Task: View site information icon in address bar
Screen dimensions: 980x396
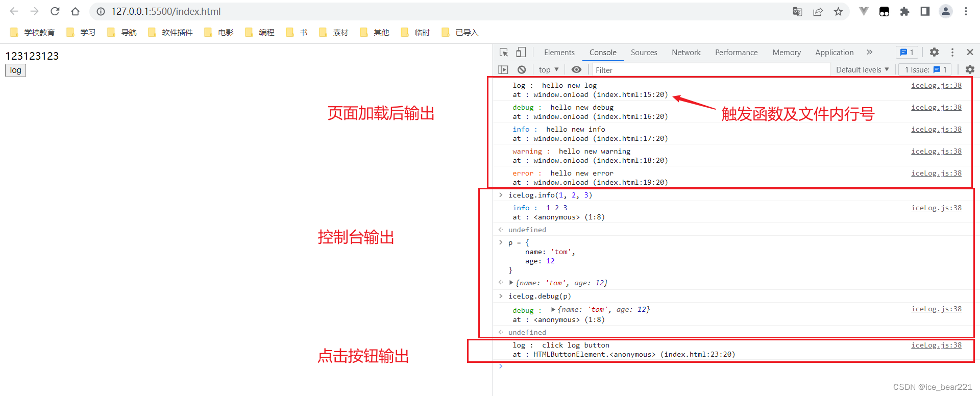Action: tap(101, 11)
